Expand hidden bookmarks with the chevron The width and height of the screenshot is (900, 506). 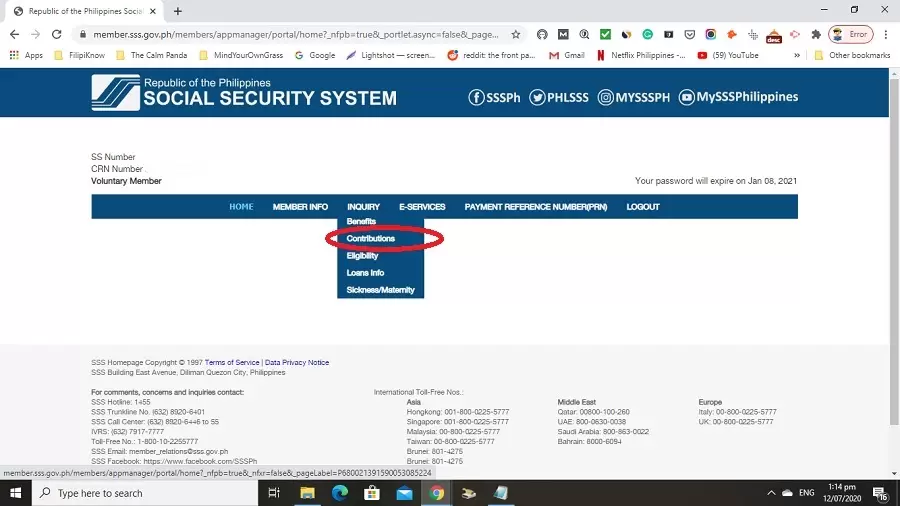coord(797,55)
